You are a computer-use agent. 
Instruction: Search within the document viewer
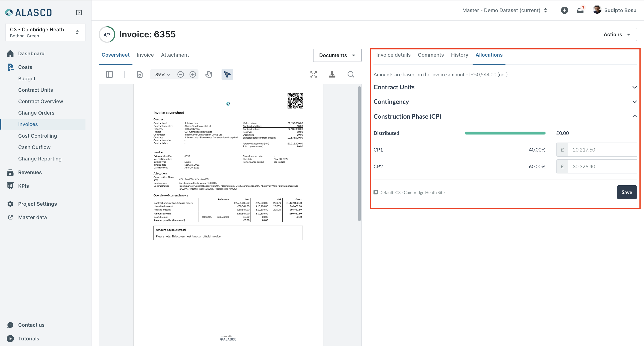coord(351,75)
